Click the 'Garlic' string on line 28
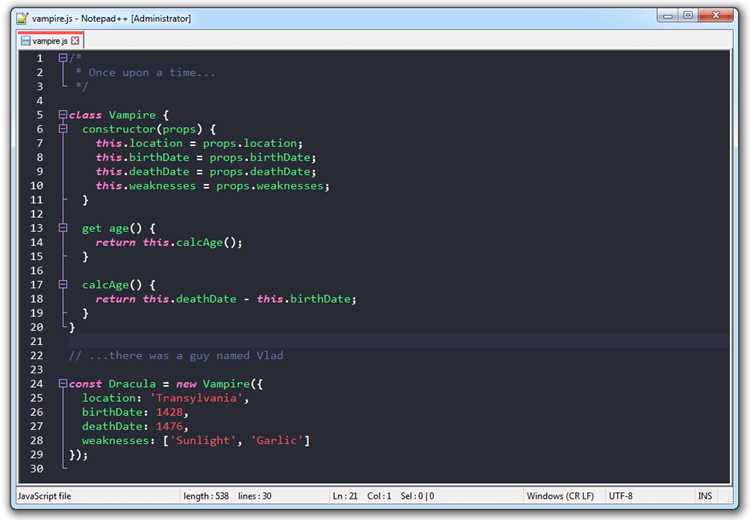This screenshot has height=520, width=750. click(x=276, y=441)
